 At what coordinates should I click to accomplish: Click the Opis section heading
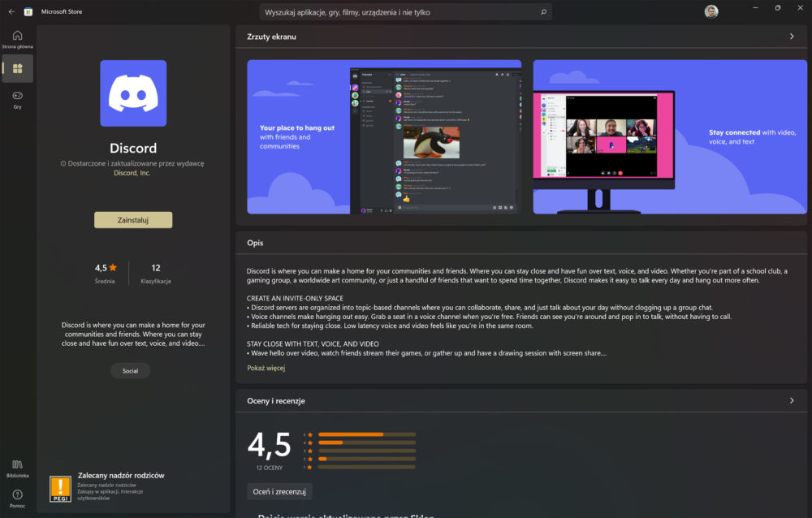(255, 243)
